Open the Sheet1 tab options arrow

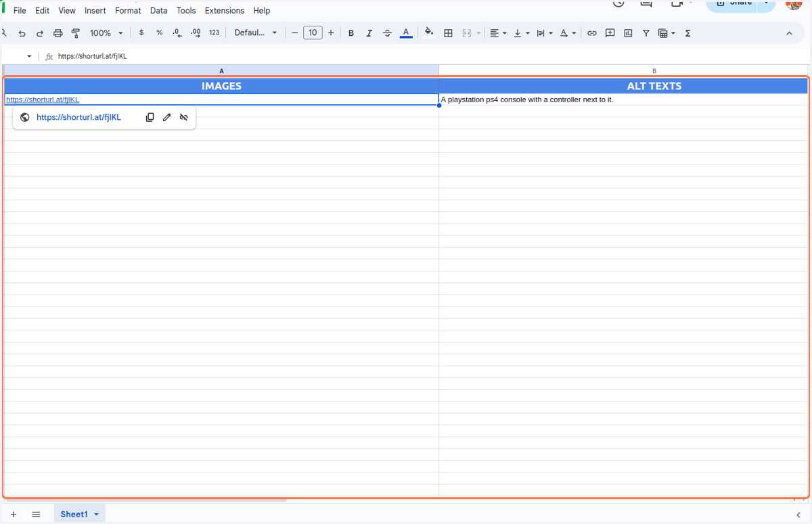point(97,515)
